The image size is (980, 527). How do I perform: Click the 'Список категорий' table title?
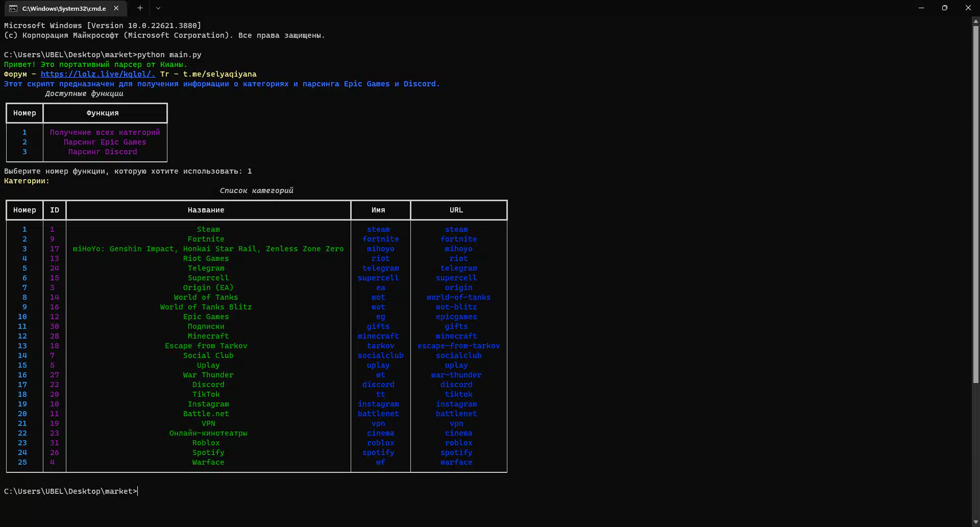point(256,190)
